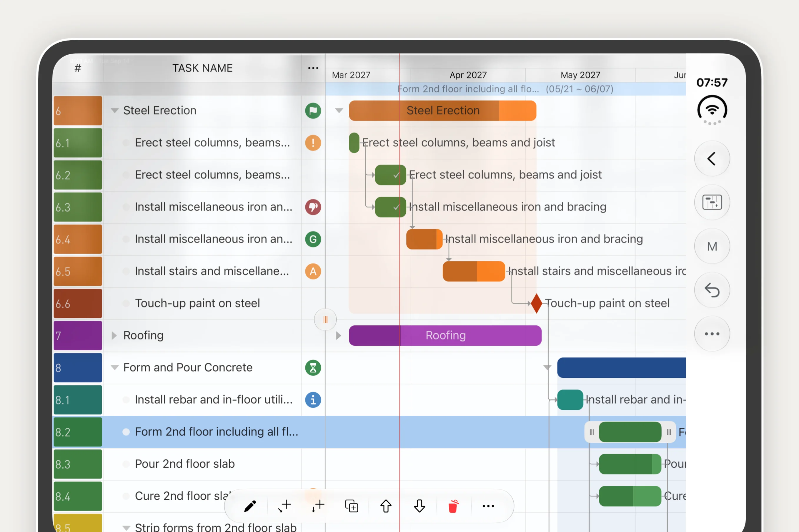Tap the move task down arrow icon

tap(420, 506)
